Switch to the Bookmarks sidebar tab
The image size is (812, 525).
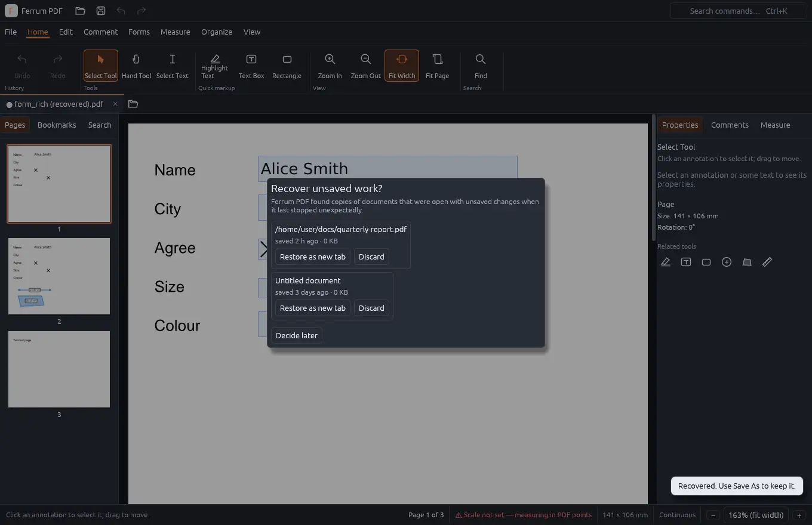[57, 125]
